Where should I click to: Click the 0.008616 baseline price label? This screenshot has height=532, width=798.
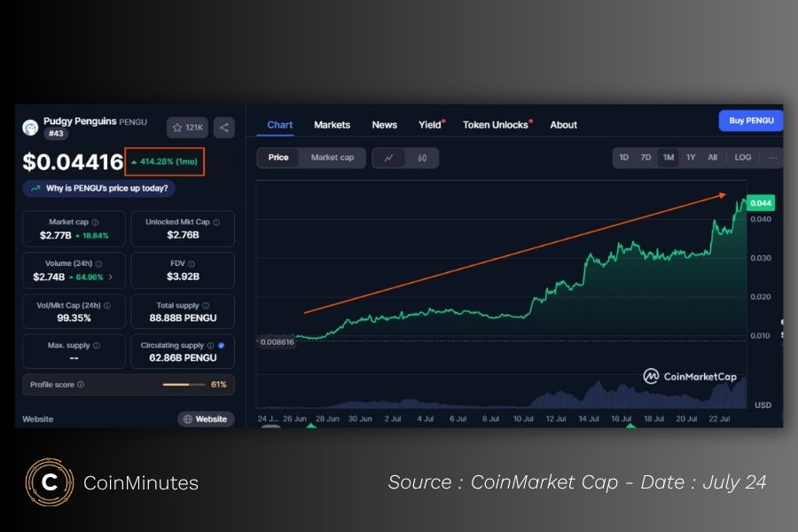pos(277,342)
